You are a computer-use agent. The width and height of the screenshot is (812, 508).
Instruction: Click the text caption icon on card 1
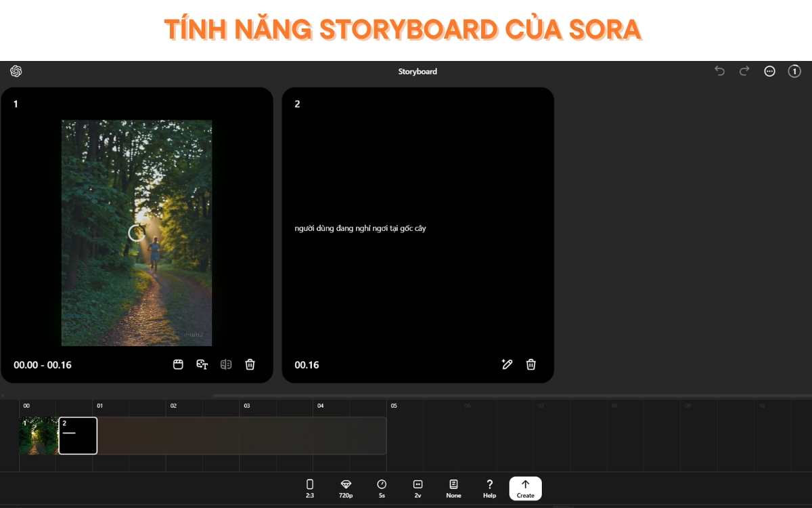point(202,364)
